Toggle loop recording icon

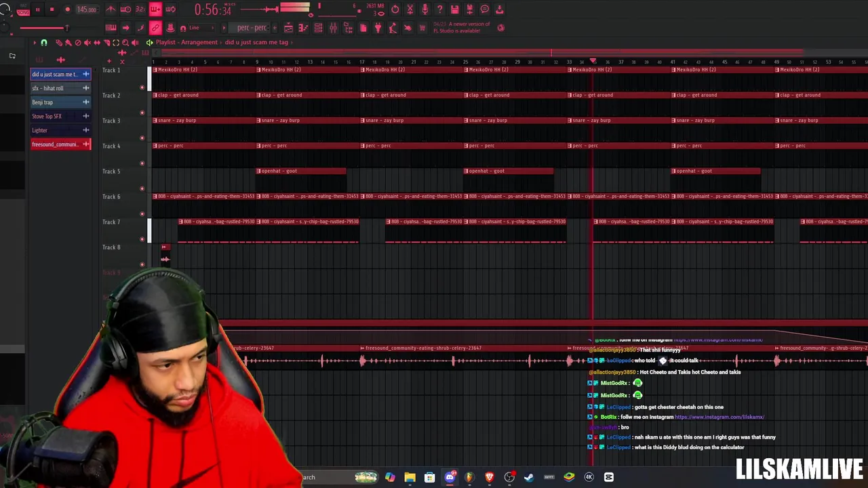pos(170,9)
